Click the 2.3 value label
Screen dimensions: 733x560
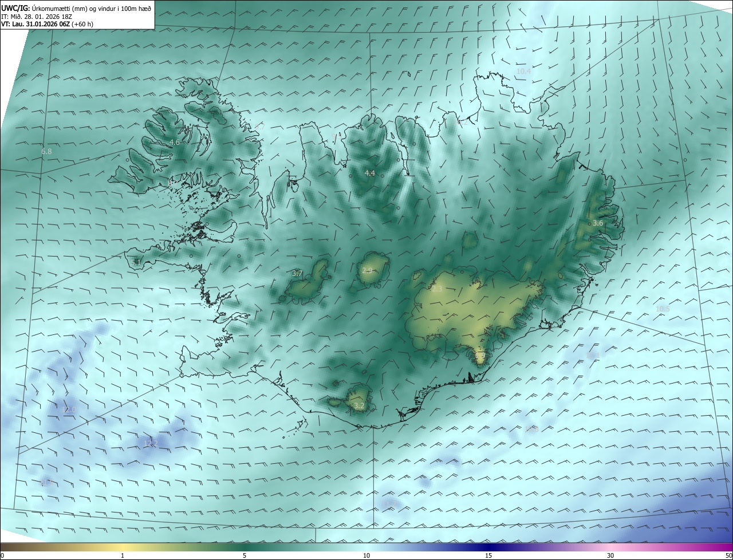(x=437, y=289)
